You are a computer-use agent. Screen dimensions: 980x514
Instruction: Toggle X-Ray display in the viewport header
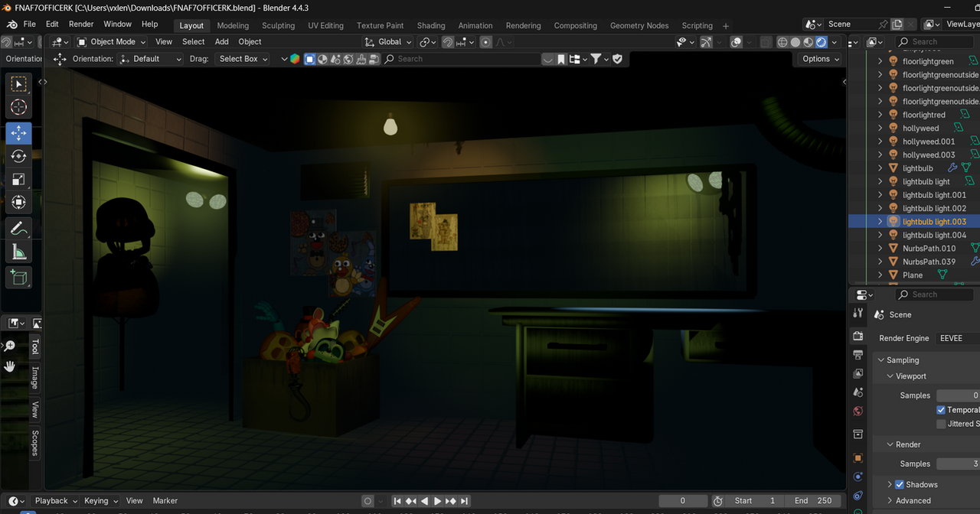coord(766,42)
